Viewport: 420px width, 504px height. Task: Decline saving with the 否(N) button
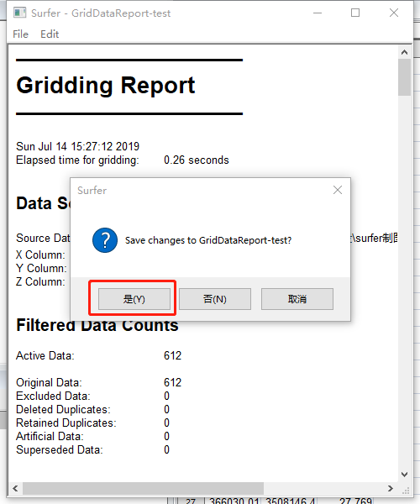(215, 299)
